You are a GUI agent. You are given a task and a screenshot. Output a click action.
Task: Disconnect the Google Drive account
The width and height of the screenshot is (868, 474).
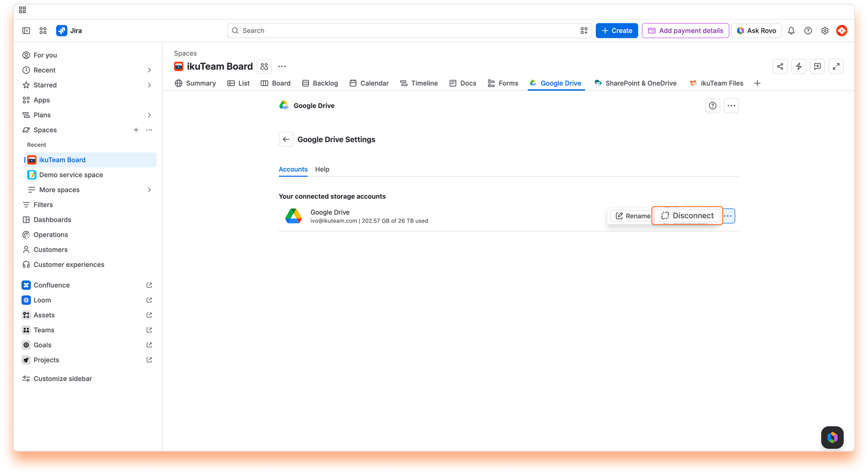point(687,215)
